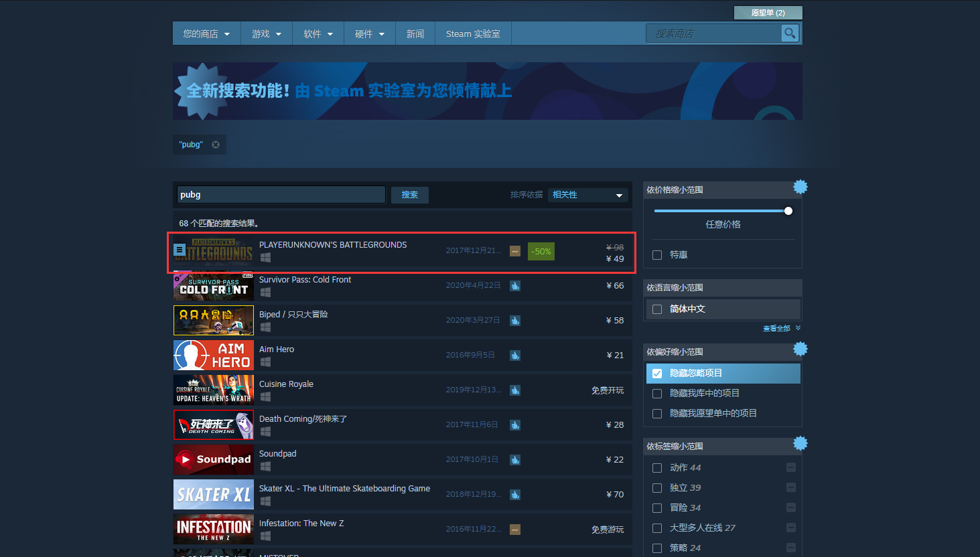Select the 冒险 tag checkbox
Screen dimensions: 980x557
point(657,508)
